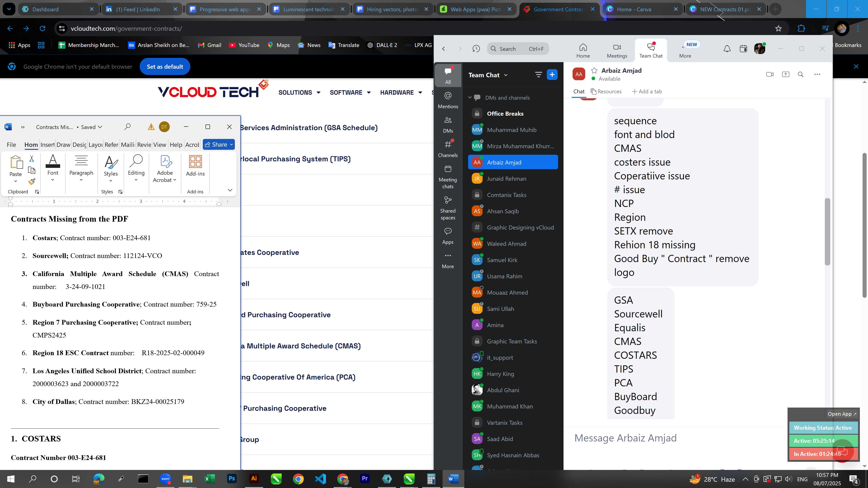Switch to the Home - Canva browser tab
Image resolution: width=868 pixels, height=488 pixels.
click(643, 9)
